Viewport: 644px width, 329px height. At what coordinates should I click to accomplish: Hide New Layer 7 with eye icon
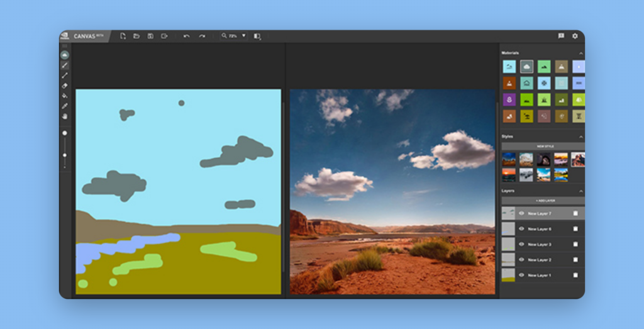521,213
